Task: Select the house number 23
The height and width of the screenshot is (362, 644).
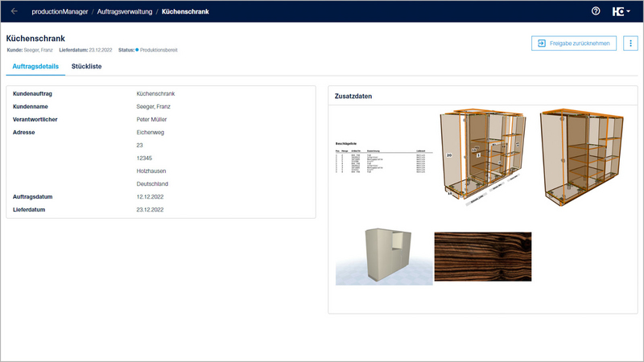Action: pos(139,146)
